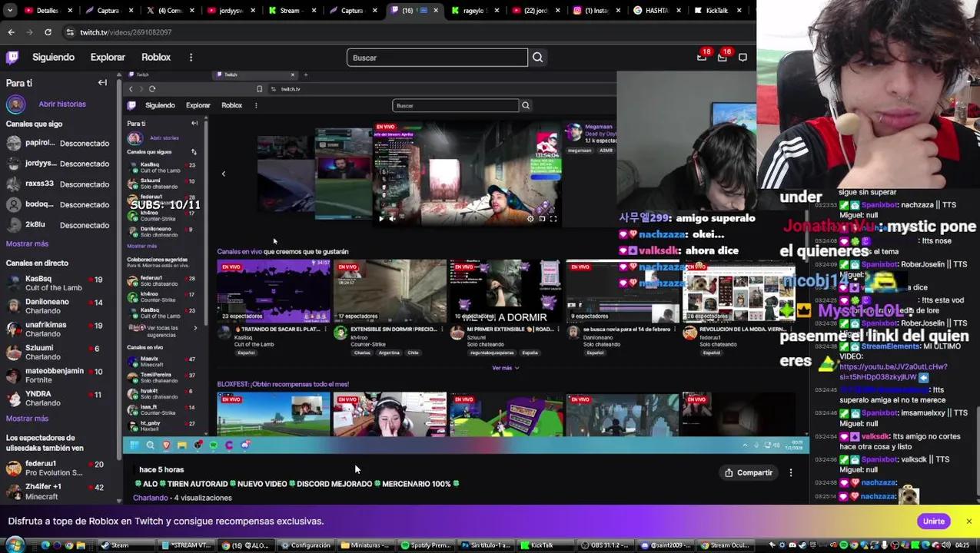Open the Twitch whispers chat icon

742,58
